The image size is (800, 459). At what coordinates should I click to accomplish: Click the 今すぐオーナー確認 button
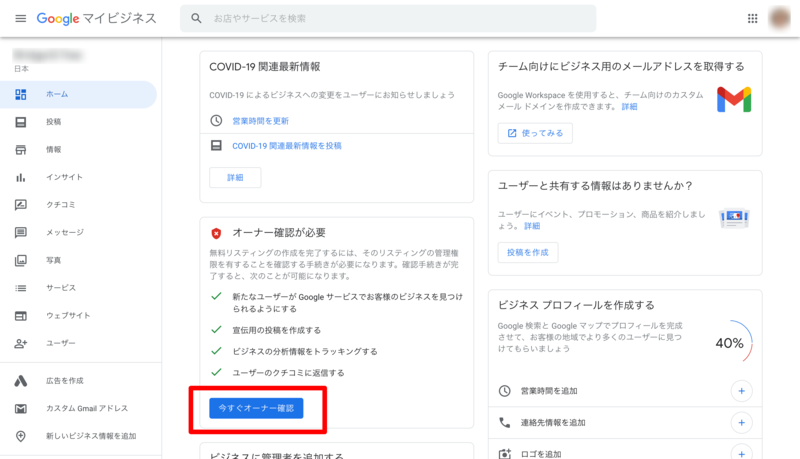[x=256, y=408]
